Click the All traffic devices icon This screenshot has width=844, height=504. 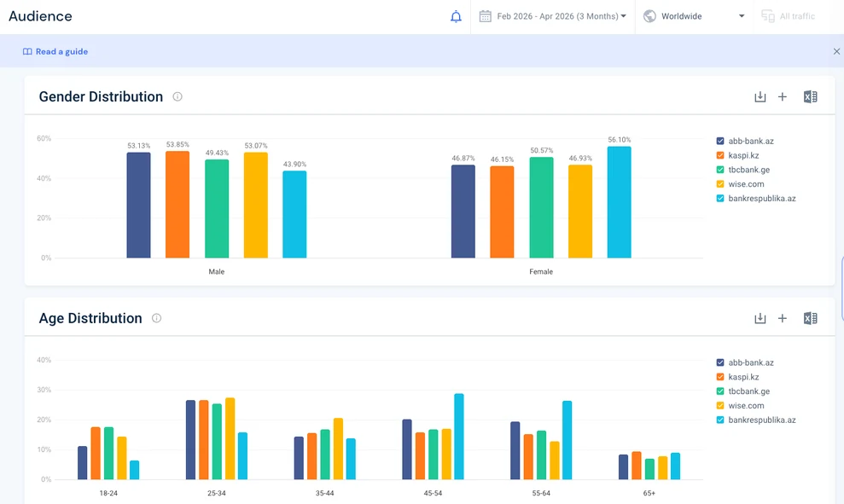tap(767, 16)
